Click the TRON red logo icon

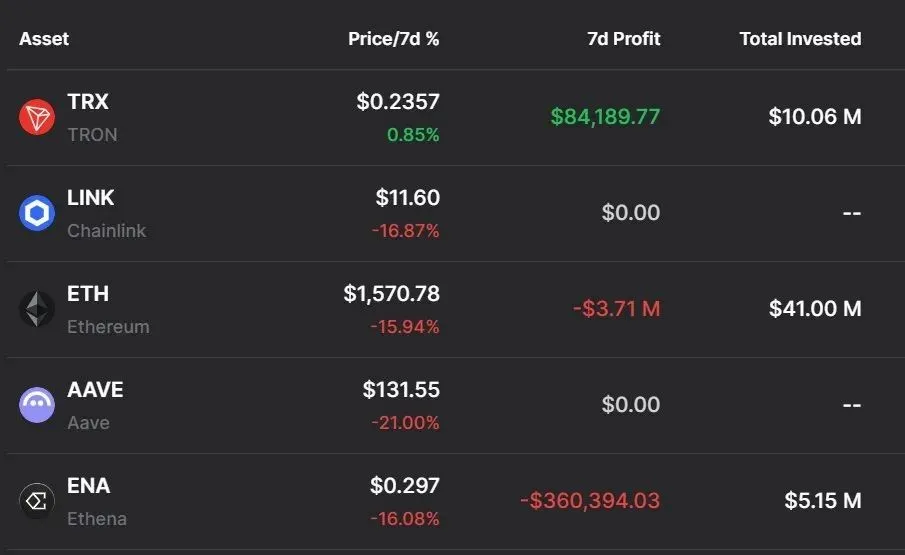[37, 117]
